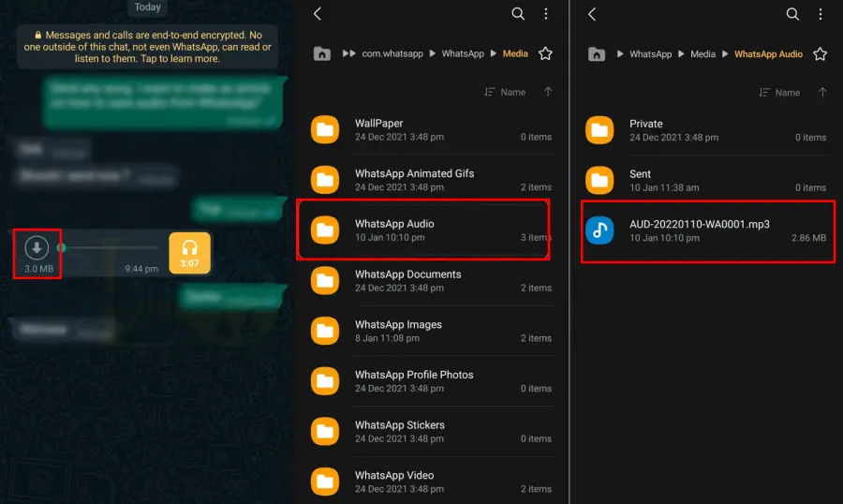Open the WhatsApp Stickers folder

[x=432, y=431]
